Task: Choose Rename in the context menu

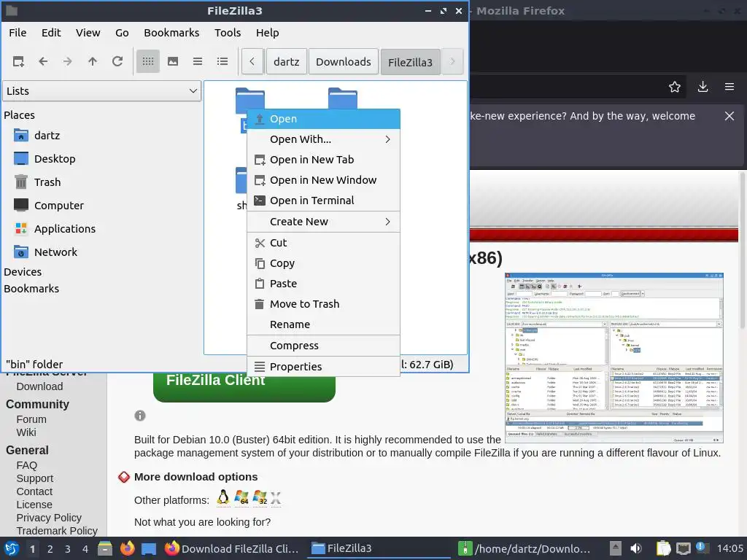Action: tap(323, 324)
